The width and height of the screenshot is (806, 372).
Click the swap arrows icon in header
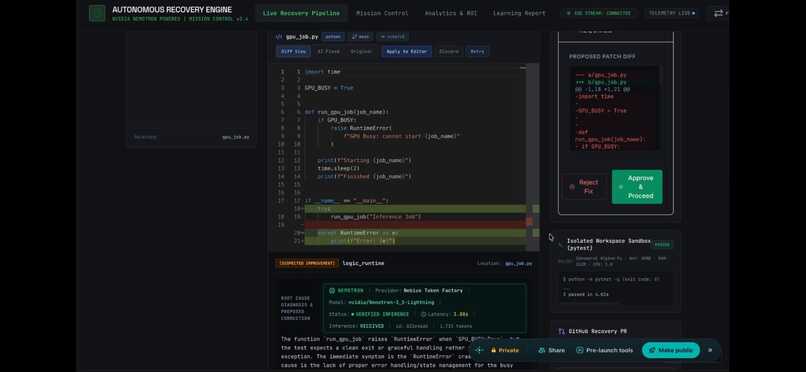tap(718, 13)
